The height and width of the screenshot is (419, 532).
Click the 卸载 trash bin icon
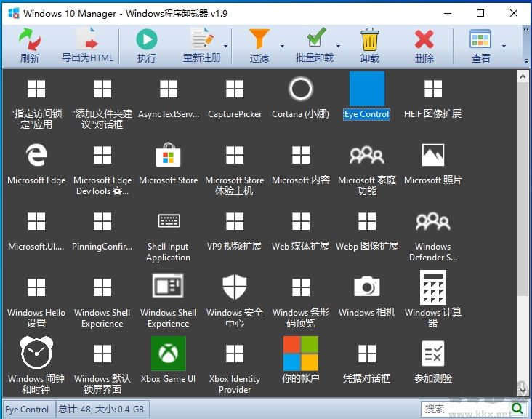click(369, 39)
